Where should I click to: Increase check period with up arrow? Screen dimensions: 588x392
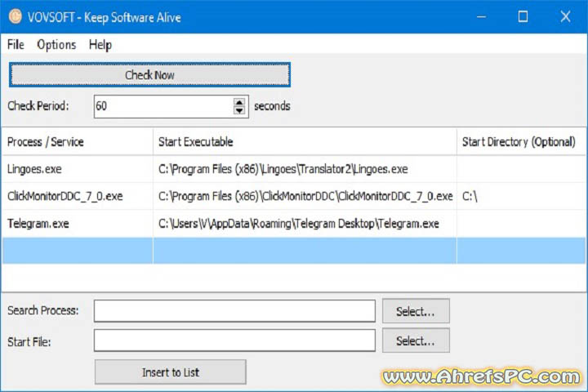(x=239, y=102)
